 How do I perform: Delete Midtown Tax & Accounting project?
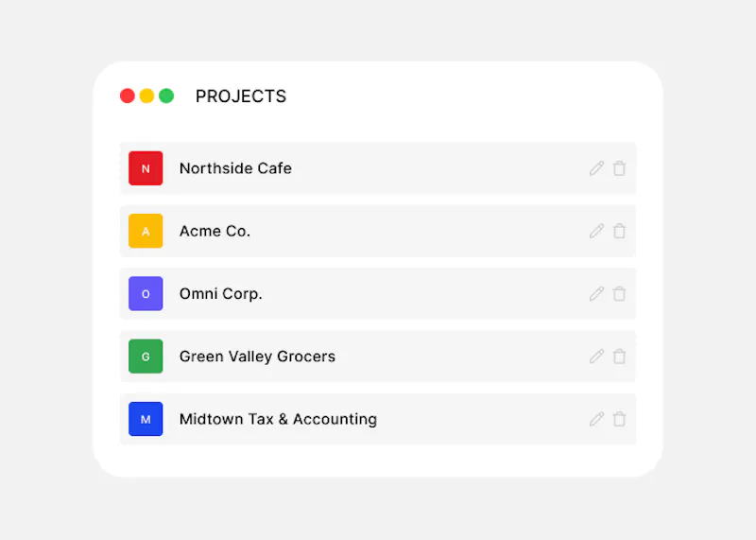[x=620, y=419]
